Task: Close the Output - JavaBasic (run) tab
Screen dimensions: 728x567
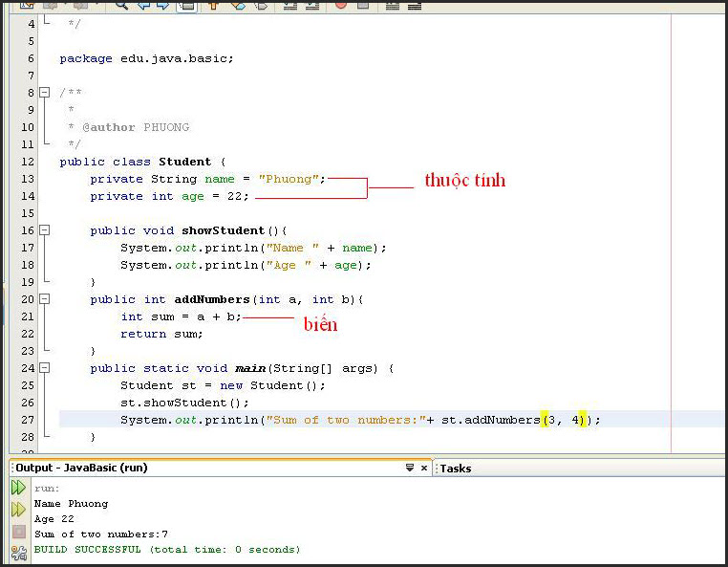Action: pos(424,468)
